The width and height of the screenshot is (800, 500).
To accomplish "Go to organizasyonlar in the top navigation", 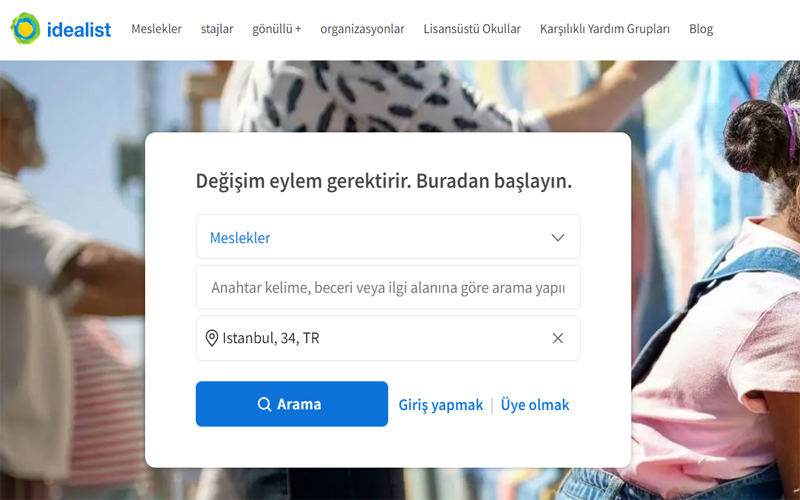I will click(362, 29).
